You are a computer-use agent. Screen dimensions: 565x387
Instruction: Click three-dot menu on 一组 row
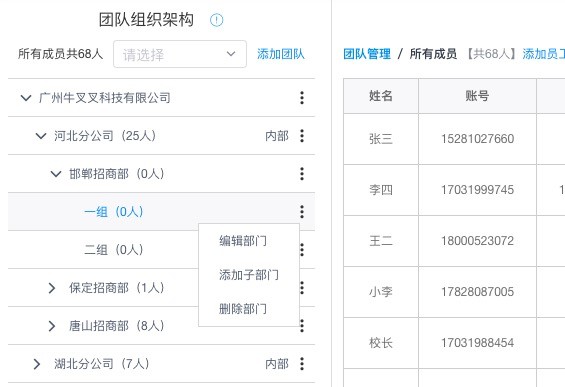[302, 212]
